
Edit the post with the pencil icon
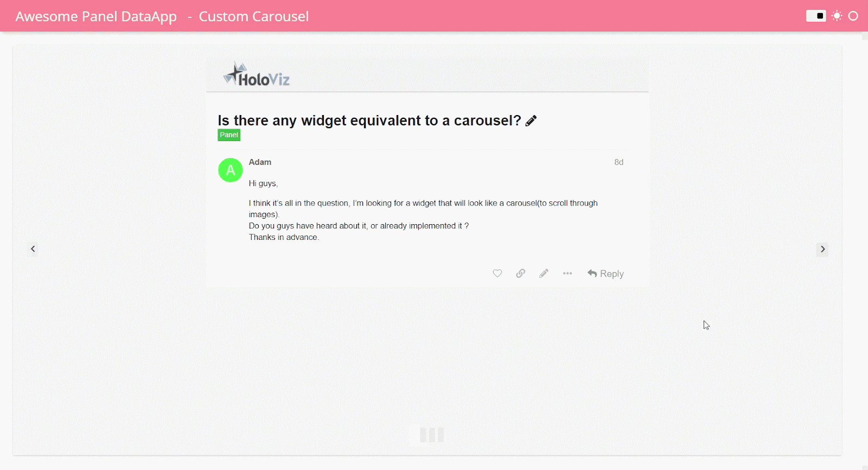pos(544,274)
